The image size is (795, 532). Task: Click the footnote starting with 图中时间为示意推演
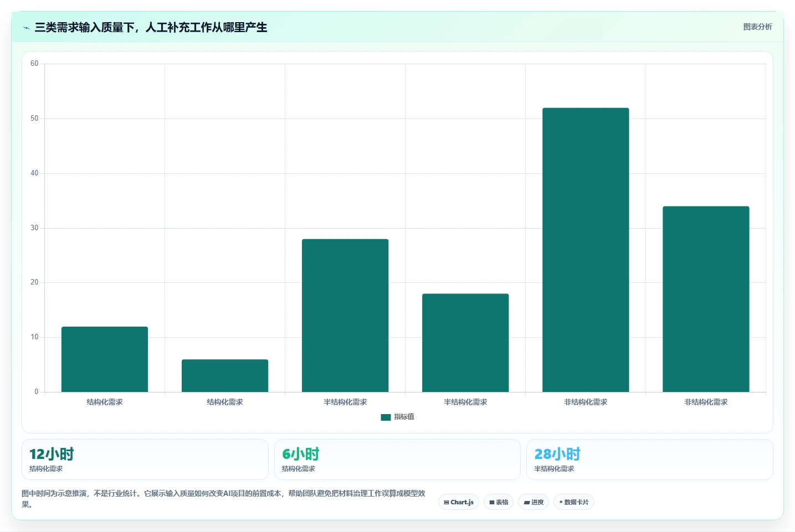tap(223, 499)
